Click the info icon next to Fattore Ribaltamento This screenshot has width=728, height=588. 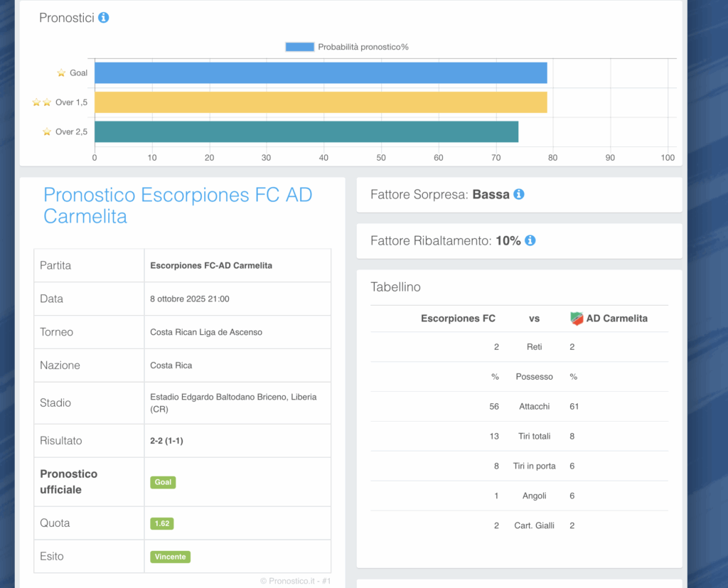530,241
